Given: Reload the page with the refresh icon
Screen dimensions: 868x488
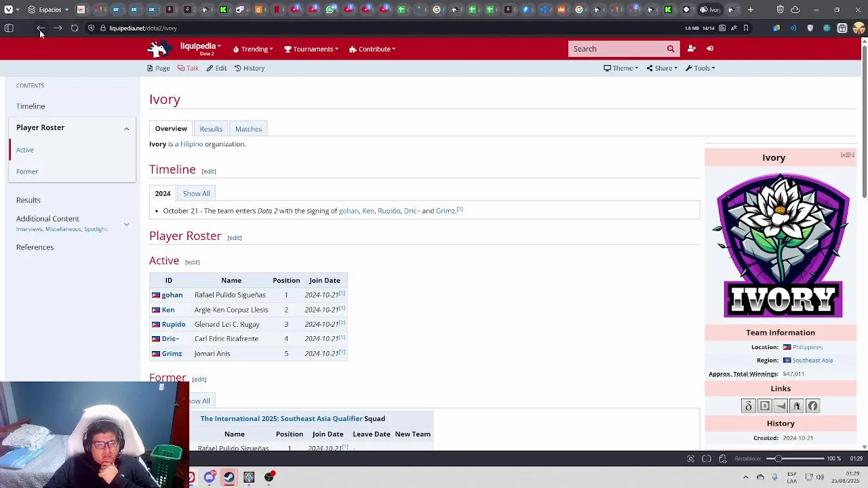Looking at the screenshot, I should [x=75, y=28].
